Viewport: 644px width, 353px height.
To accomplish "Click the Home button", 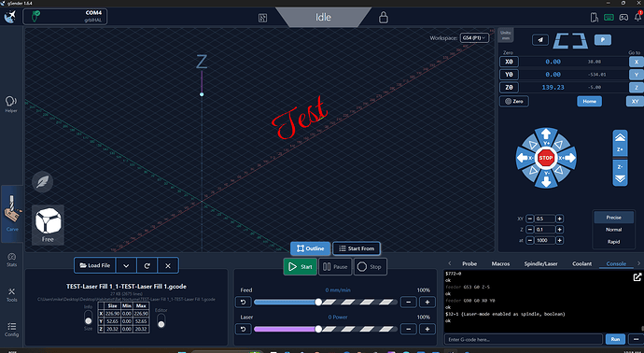I will click(589, 101).
